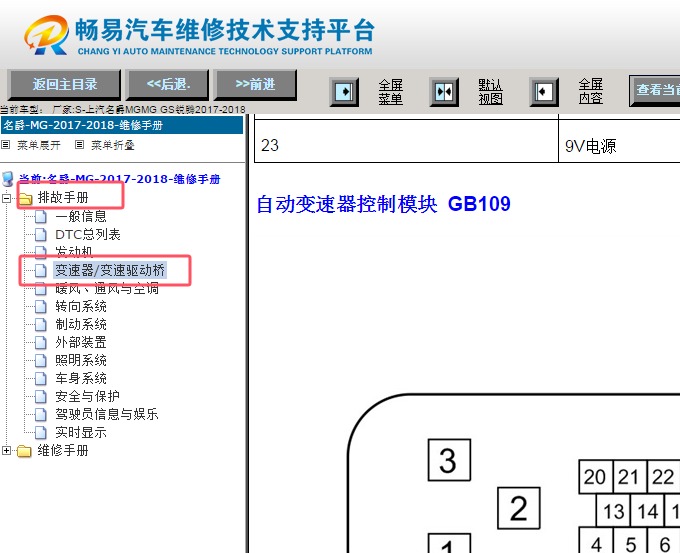The height and width of the screenshot is (553, 680).
Task: Open the 外部装置 page
Action: [x=81, y=343]
